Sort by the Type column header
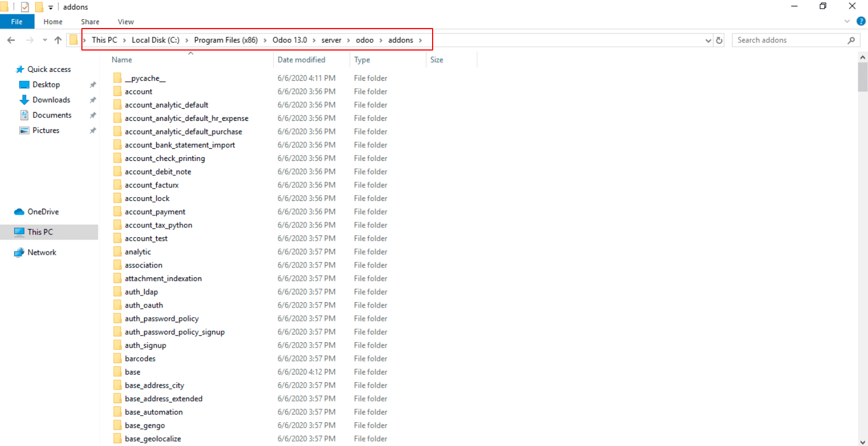The height and width of the screenshot is (446, 868). tap(362, 60)
